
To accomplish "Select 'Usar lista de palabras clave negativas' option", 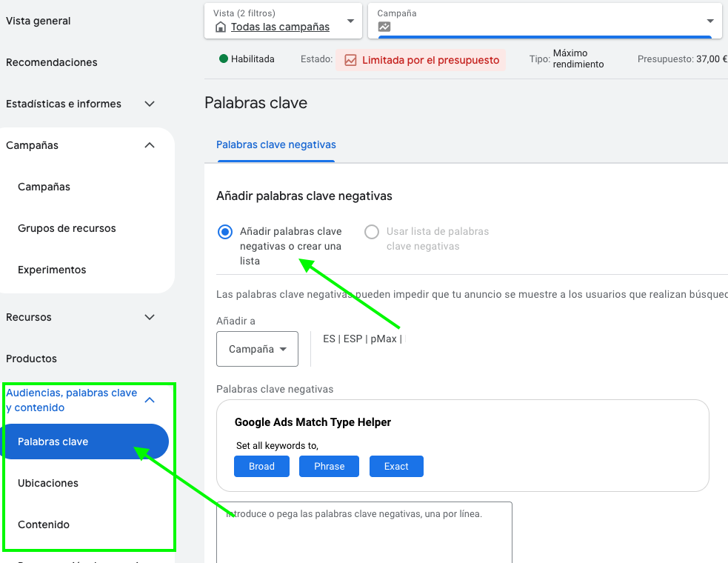I will tap(372, 232).
